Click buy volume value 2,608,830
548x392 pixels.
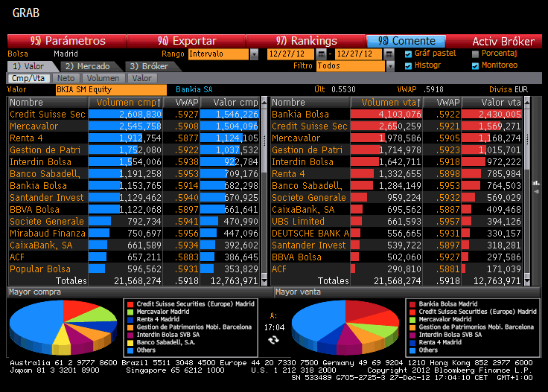(x=141, y=115)
